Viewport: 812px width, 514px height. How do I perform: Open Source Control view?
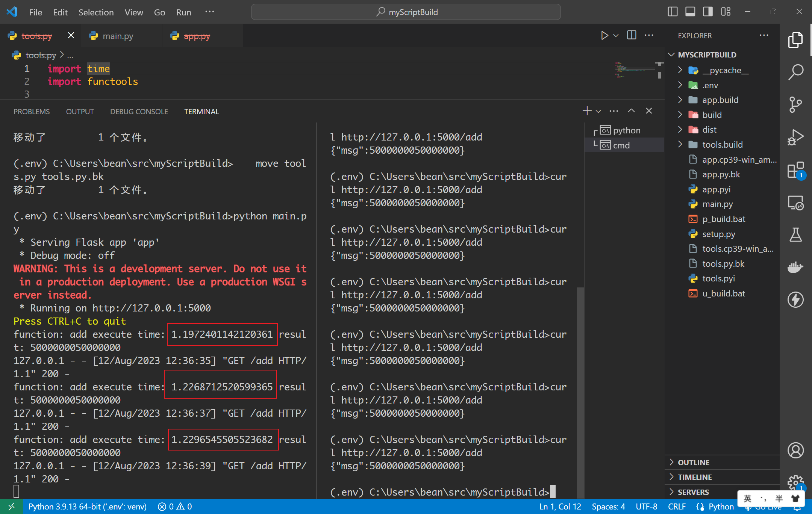(x=795, y=105)
